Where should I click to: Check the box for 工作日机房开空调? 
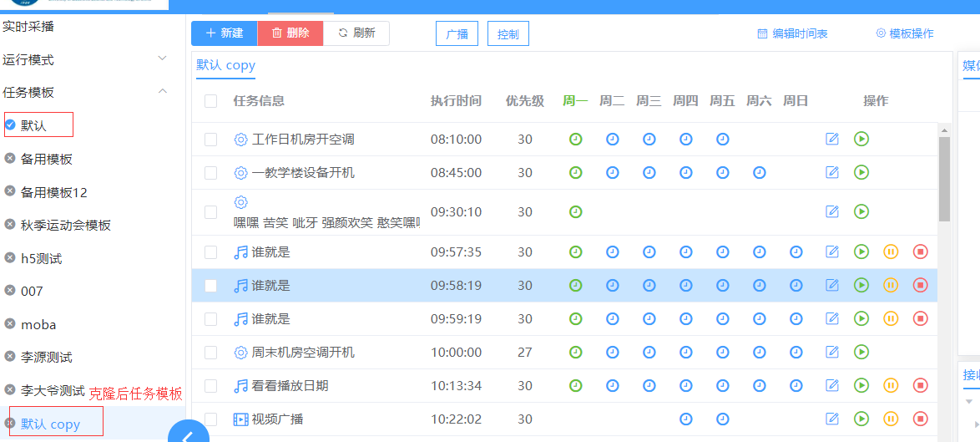click(211, 140)
